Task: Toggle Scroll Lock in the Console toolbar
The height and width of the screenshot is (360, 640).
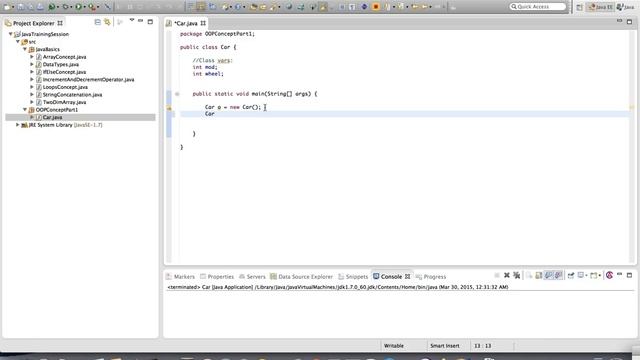Action: pos(539,276)
